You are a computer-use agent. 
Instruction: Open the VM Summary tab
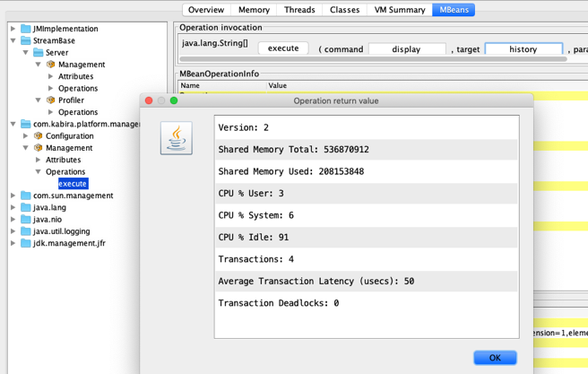point(399,10)
